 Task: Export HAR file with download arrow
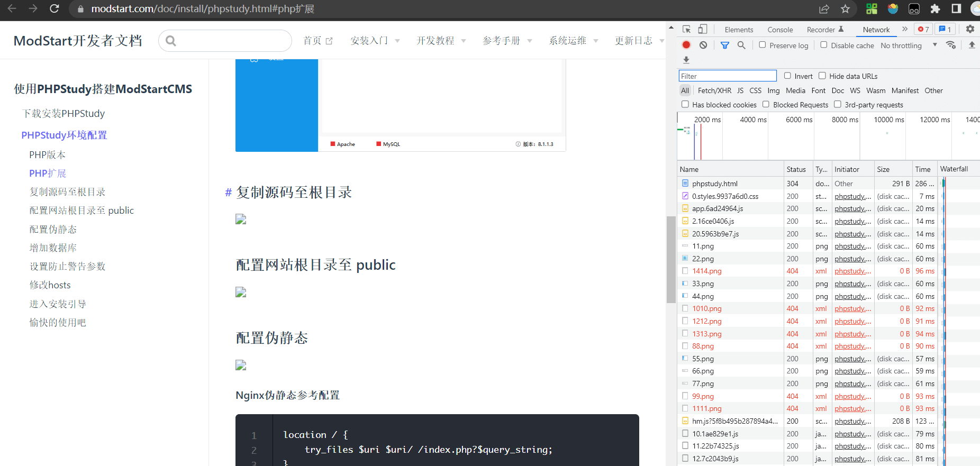tap(686, 60)
